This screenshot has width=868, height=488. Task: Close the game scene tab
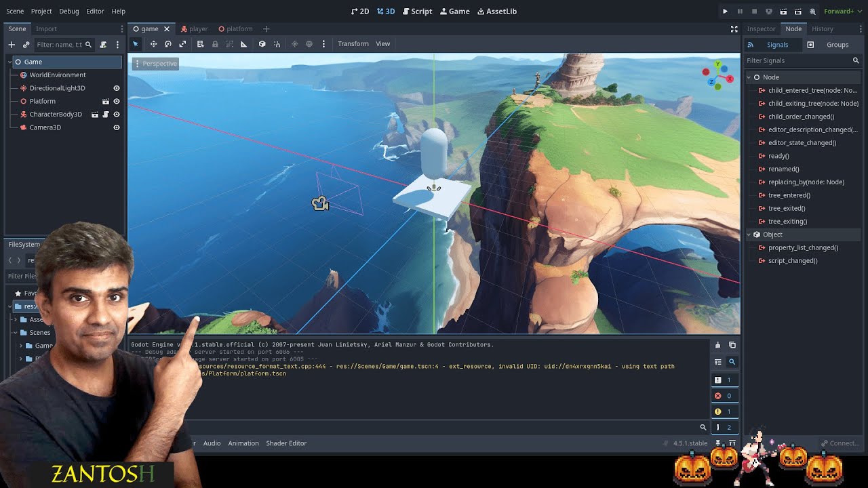167,29
